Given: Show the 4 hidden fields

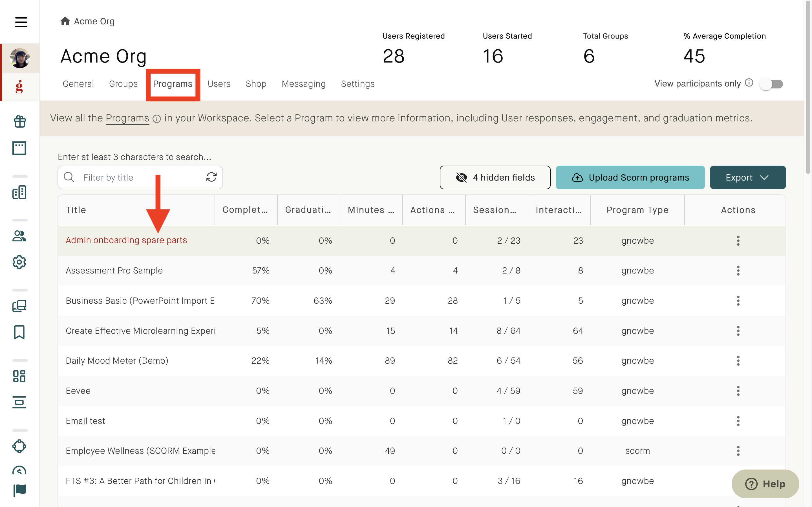Looking at the screenshot, I should point(495,177).
